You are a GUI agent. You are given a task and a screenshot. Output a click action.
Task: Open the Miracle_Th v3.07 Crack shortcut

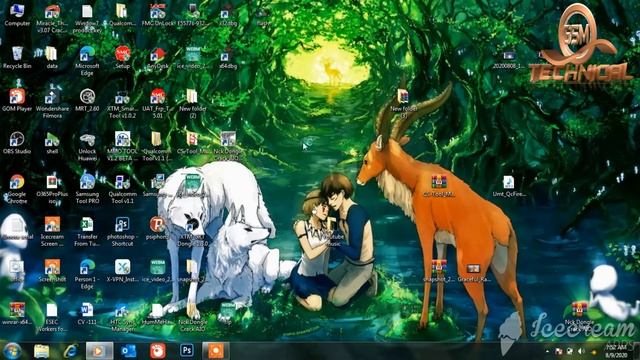pos(52,19)
